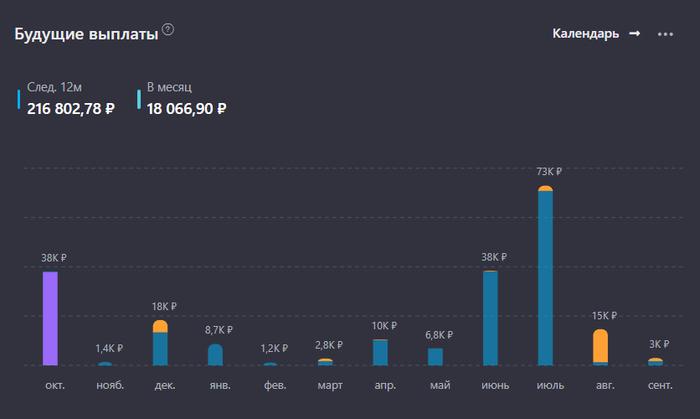This screenshot has height=419, width=700.
Task: Click the January bar of 8,7K ₽
Action: (x=215, y=355)
